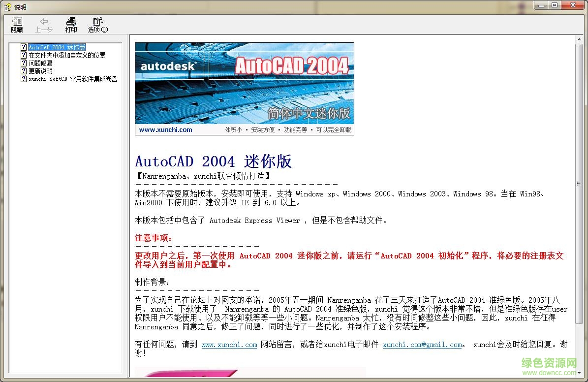Screen dimensions: 588x382
Task: Click the xunchi.com@gmail.com email link
Action: [x=423, y=345]
